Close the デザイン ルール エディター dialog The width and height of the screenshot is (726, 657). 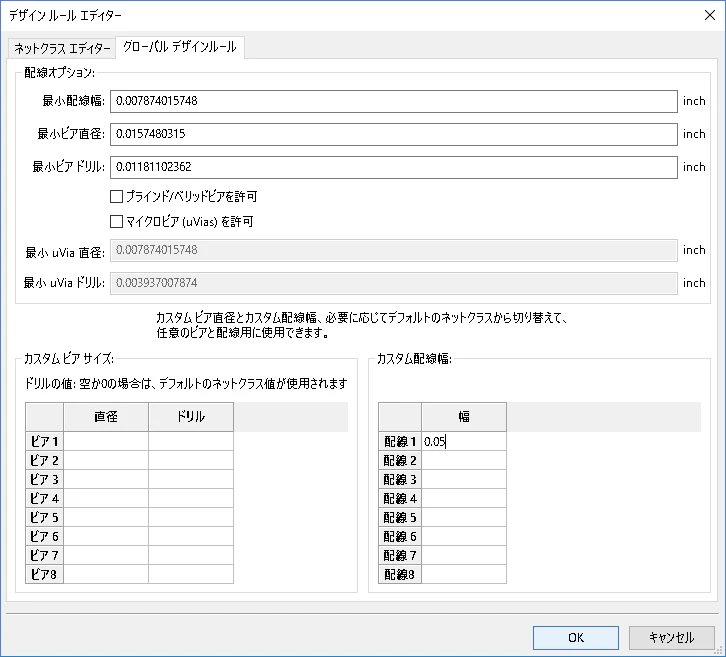pos(709,15)
